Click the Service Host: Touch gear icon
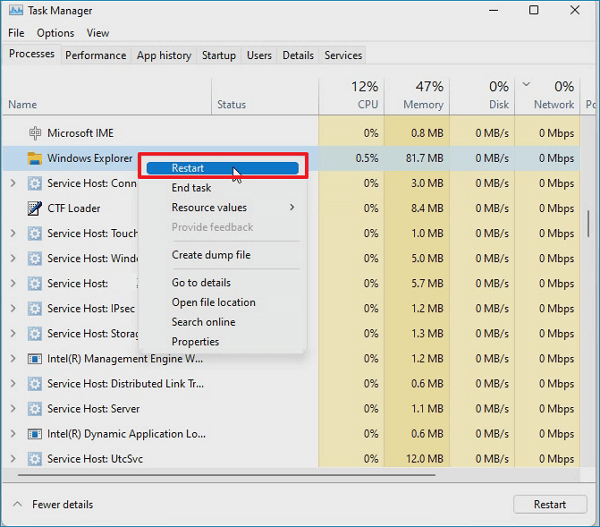This screenshot has width=600, height=527. 35,233
